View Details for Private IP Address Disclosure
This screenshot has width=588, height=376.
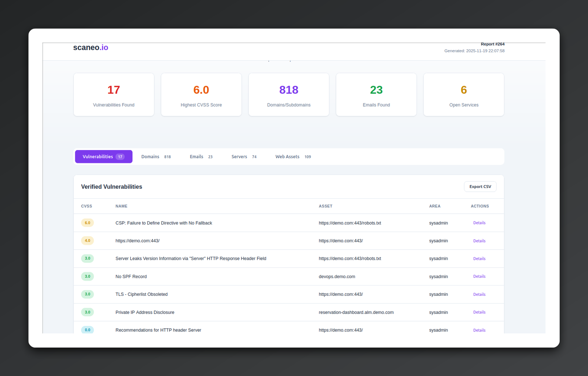(479, 312)
